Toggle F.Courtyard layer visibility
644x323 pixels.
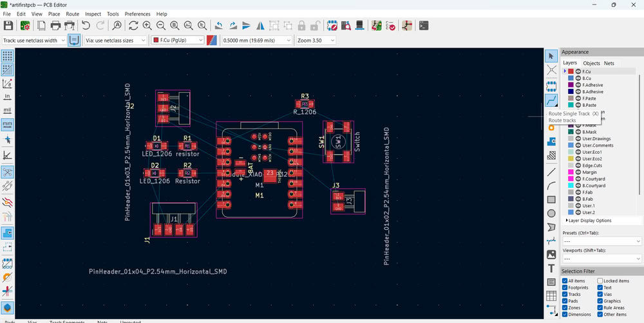pyautogui.click(x=578, y=179)
